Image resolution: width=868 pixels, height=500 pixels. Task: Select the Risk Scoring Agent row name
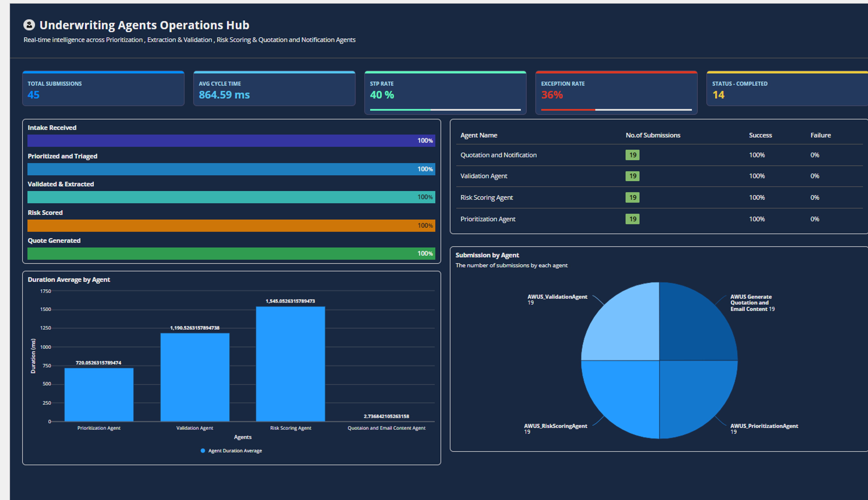[486, 197]
